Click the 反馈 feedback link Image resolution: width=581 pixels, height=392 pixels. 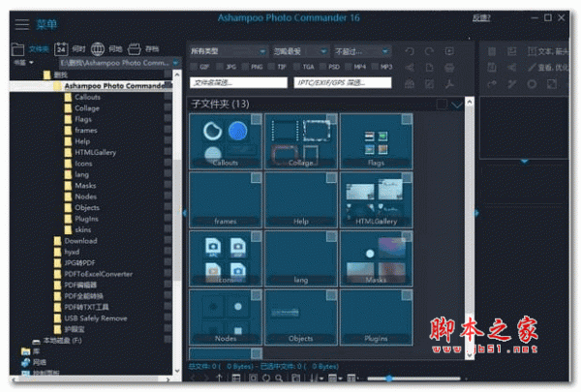click(481, 17)
